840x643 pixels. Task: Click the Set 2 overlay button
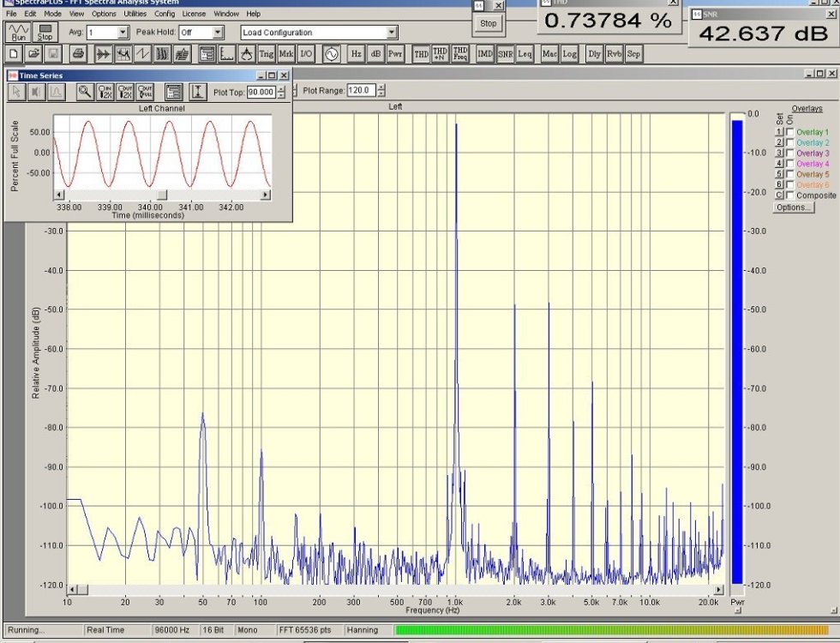coord(779,143)
